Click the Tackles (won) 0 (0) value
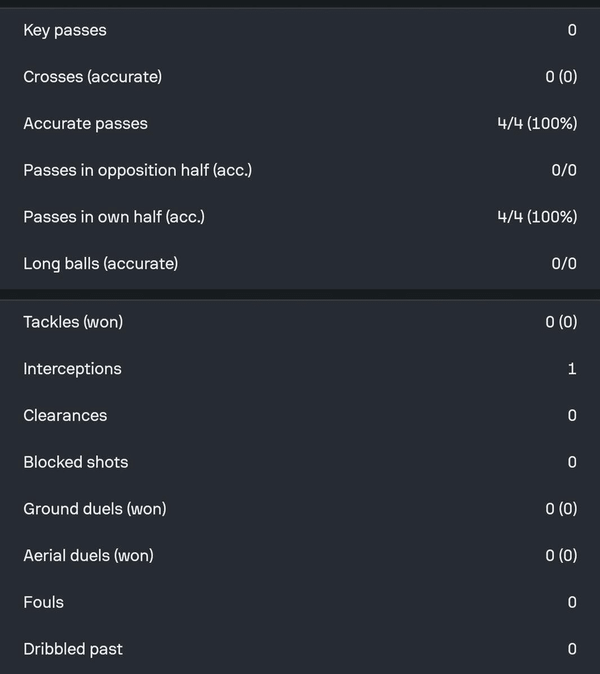600x674 pixels. [x=561, y=322]
